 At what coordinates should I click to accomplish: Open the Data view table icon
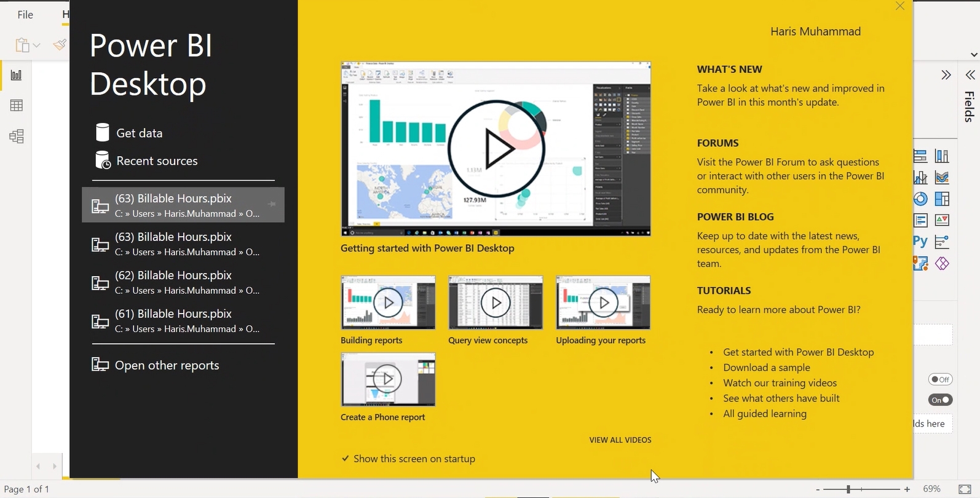(17, 106)
